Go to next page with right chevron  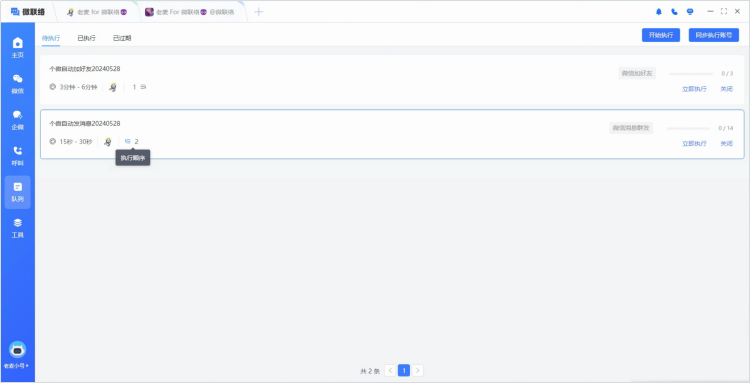pos(418,370)
